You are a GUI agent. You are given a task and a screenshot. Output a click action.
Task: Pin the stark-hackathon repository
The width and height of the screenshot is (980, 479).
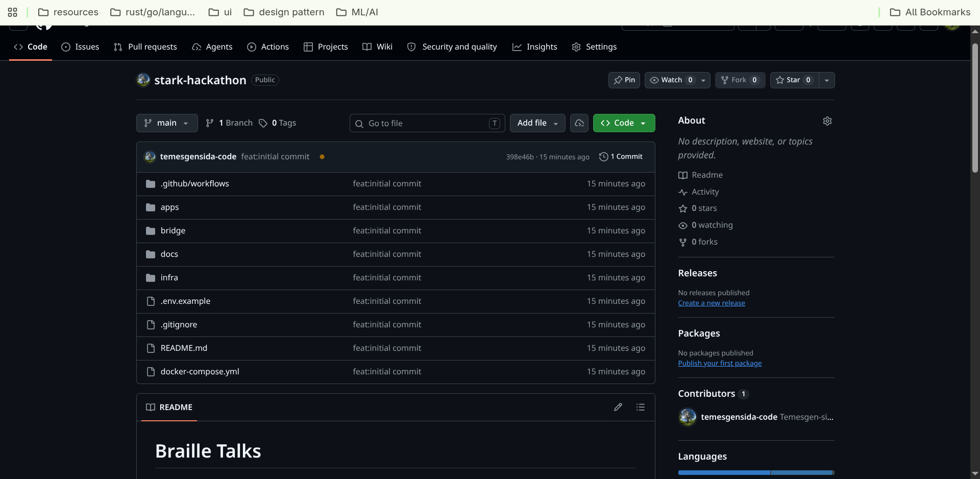click(624, 80)
